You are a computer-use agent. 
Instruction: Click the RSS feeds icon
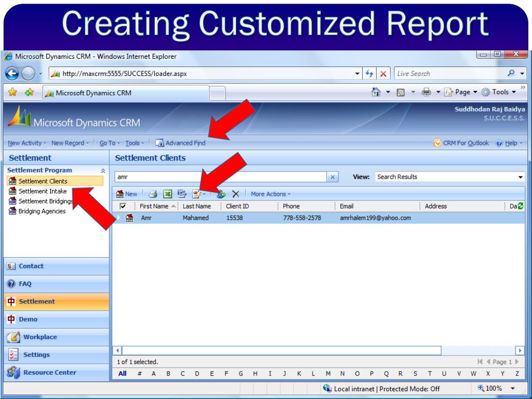[401, 92]
